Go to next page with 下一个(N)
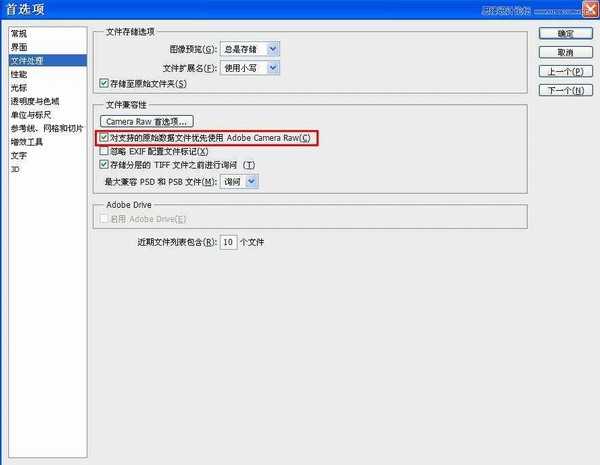 [565, 91]
